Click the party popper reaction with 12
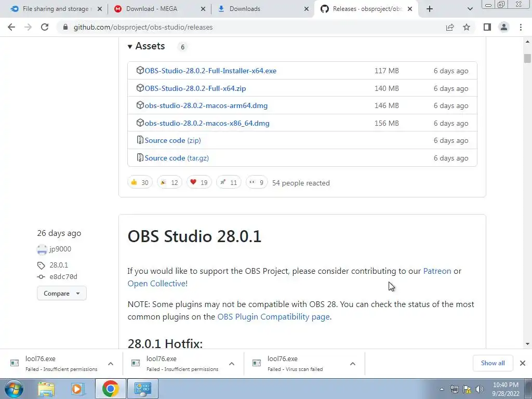Viewport: 532px width, 399px height. click(169, 182)
